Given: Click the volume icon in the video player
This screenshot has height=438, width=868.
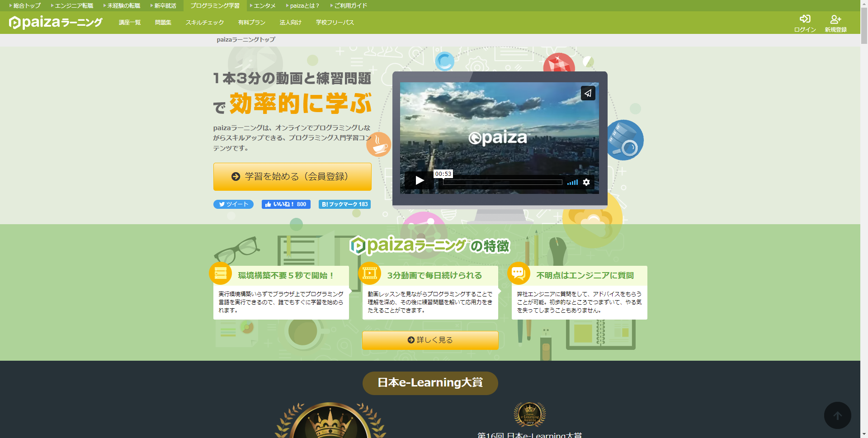Looking at the screenshot, I should click(572, 182).
